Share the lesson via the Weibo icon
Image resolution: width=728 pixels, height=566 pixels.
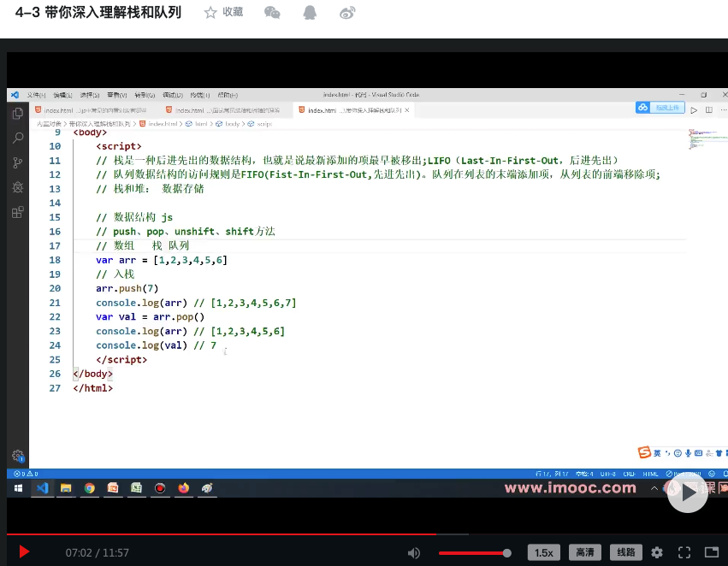coord(346,13)
